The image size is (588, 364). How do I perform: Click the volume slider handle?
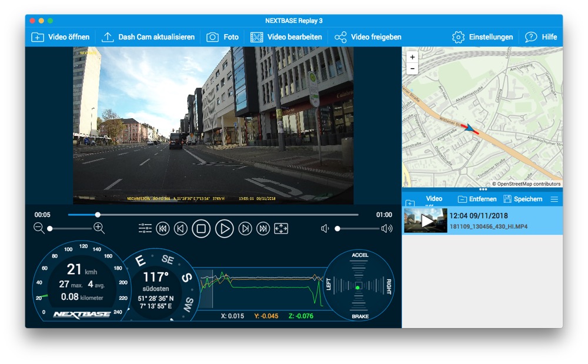pyautogui.click(x=338, y=229)
